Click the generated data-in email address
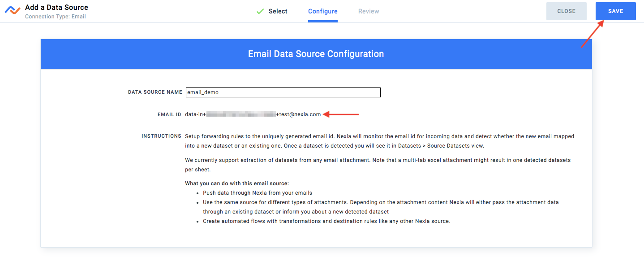This screenshot has width=644, height=262. pos(253,114)
